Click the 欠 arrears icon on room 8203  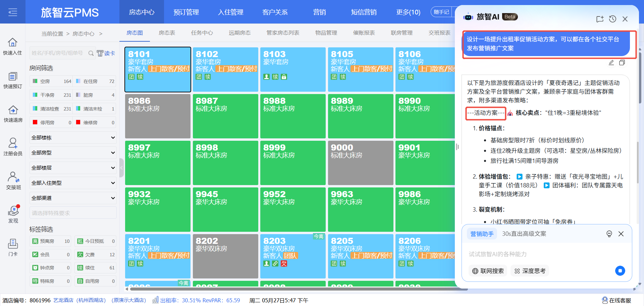coord(284,264)
